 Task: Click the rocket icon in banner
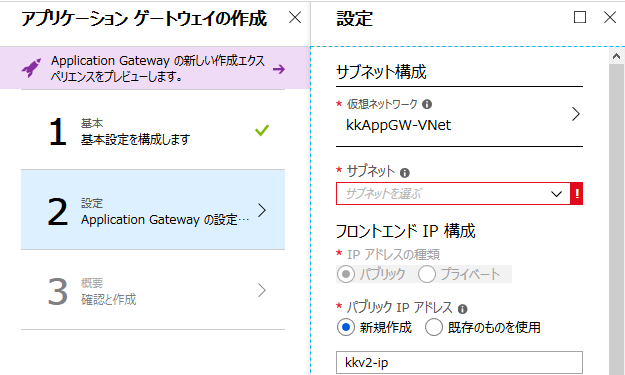tap(31, 68)
